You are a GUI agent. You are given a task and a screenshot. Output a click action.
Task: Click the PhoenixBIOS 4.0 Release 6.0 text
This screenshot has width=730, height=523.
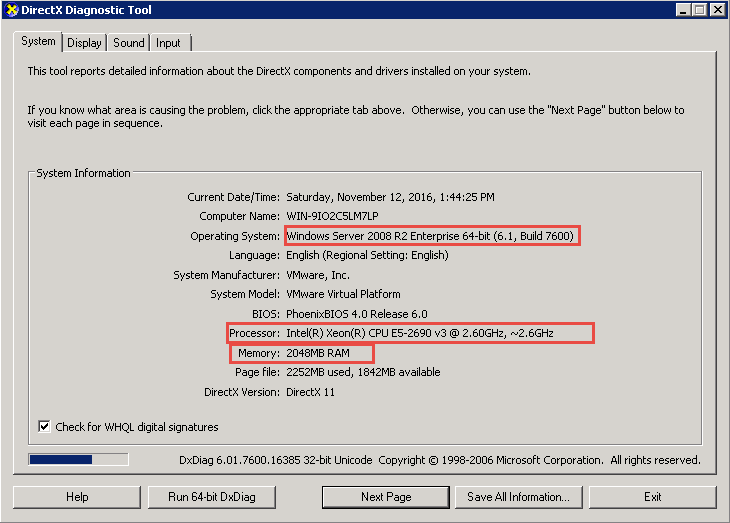tap(357, 314)
